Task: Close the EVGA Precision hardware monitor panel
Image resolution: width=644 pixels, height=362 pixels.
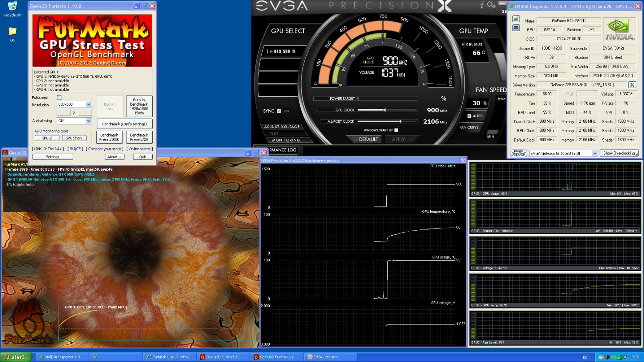Action: click(463, 160)
